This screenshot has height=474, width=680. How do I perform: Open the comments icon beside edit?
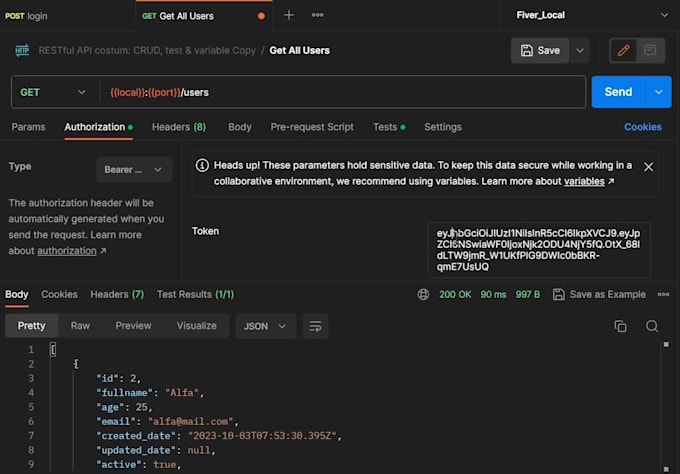click(650, 50)
